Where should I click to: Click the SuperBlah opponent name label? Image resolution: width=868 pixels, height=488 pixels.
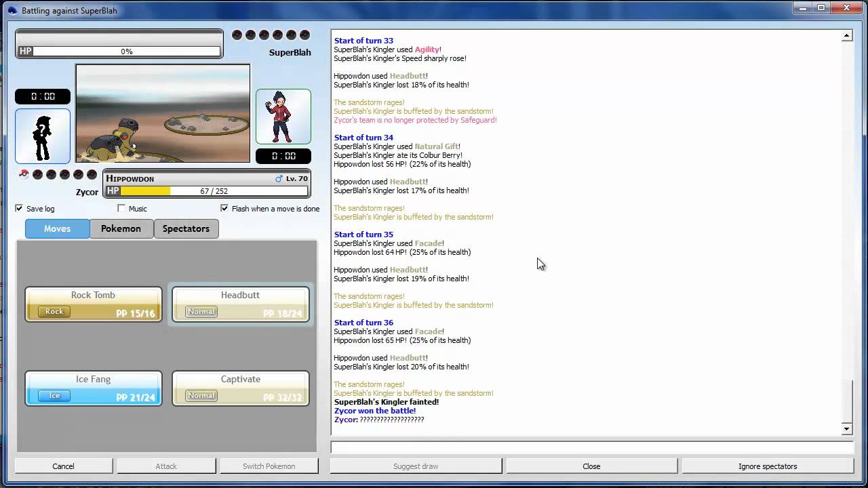point(290,53)
